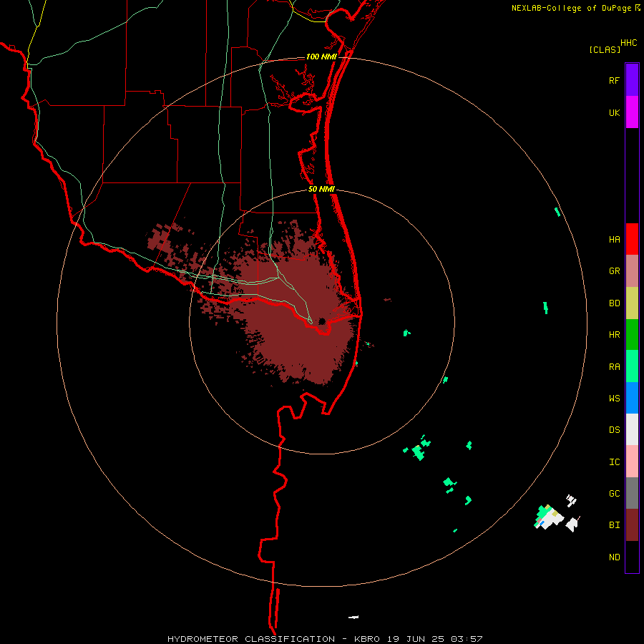Click the DS white legend swatch
This screenshot has width=644, height=644.
pos(632,429)
